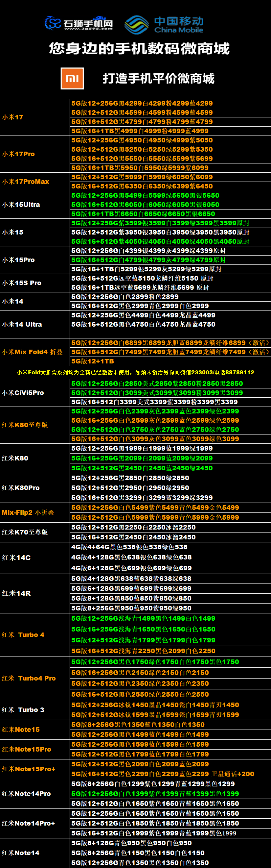Select the 小米17ProMax model cell
This screenshot has width=271, height=868.
coord(26,182)
